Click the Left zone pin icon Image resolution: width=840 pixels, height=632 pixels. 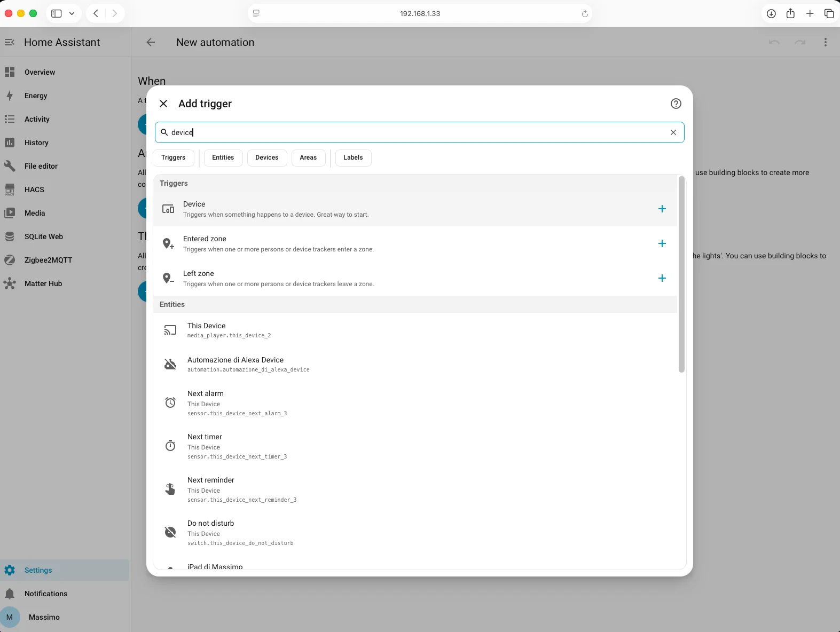pyautogui.click(x=168, y=278)
